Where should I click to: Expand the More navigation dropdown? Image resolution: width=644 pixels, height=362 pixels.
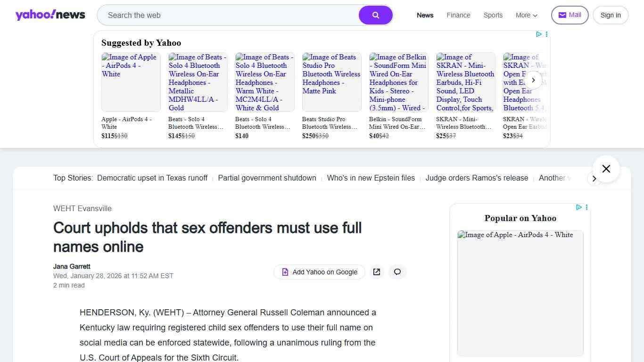[526, 15]
